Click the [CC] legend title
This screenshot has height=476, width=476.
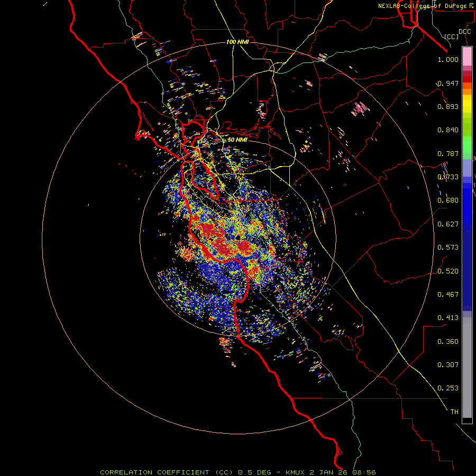[452, 36]
